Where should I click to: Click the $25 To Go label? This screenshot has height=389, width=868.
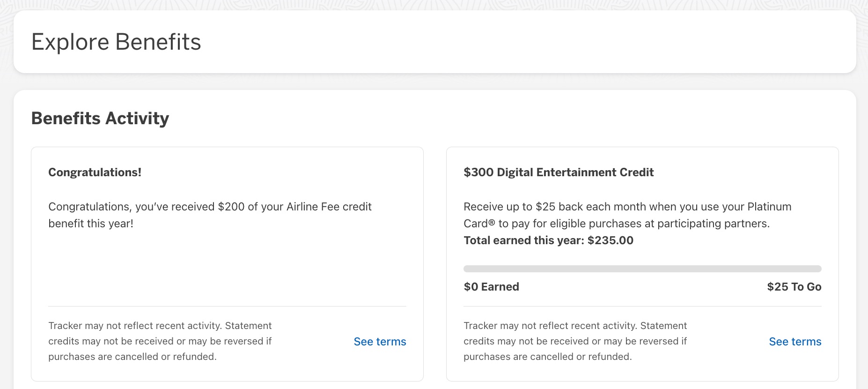click(794, 287)
